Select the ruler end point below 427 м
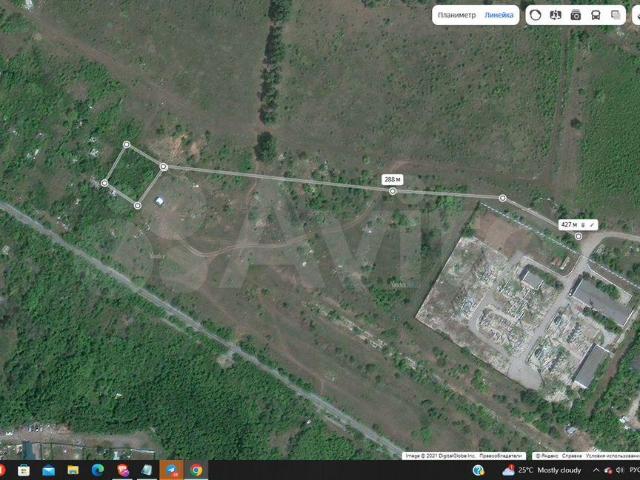The height and width of the screenshot is (480, 640). tap(578, 236)
